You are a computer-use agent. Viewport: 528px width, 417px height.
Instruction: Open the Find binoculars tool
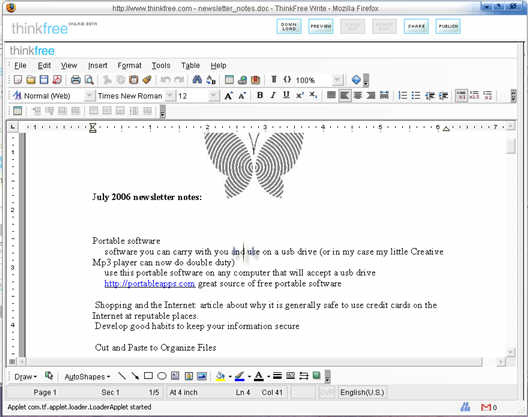(x=197, y=80)
